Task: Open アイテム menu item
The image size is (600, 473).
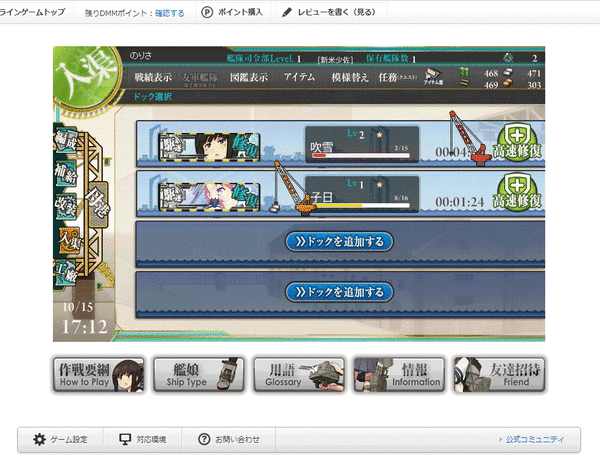Action: 299,77
